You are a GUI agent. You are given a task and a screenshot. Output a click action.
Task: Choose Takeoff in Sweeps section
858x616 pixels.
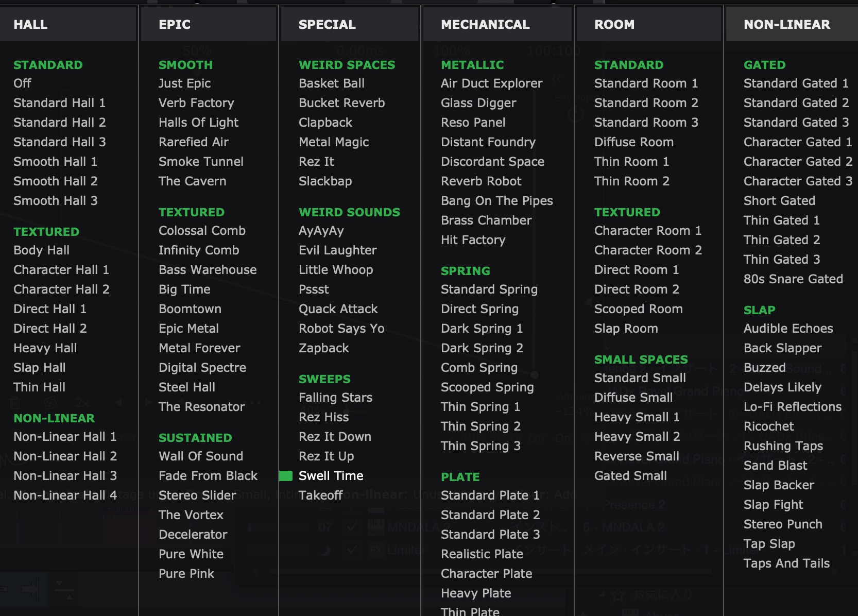320,495
